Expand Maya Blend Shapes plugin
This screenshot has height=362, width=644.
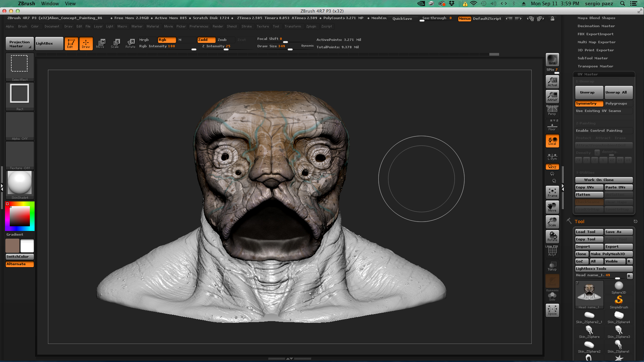point(596,18)
